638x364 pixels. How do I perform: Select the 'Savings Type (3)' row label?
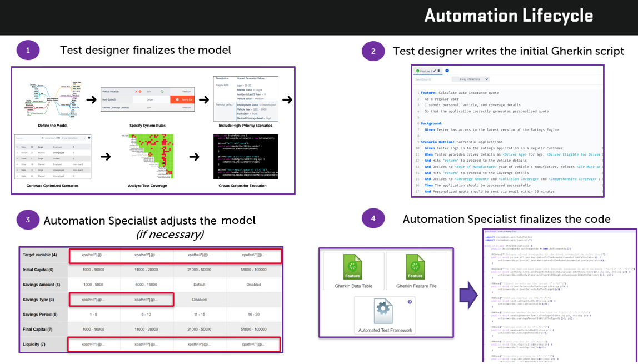(38, 300)
